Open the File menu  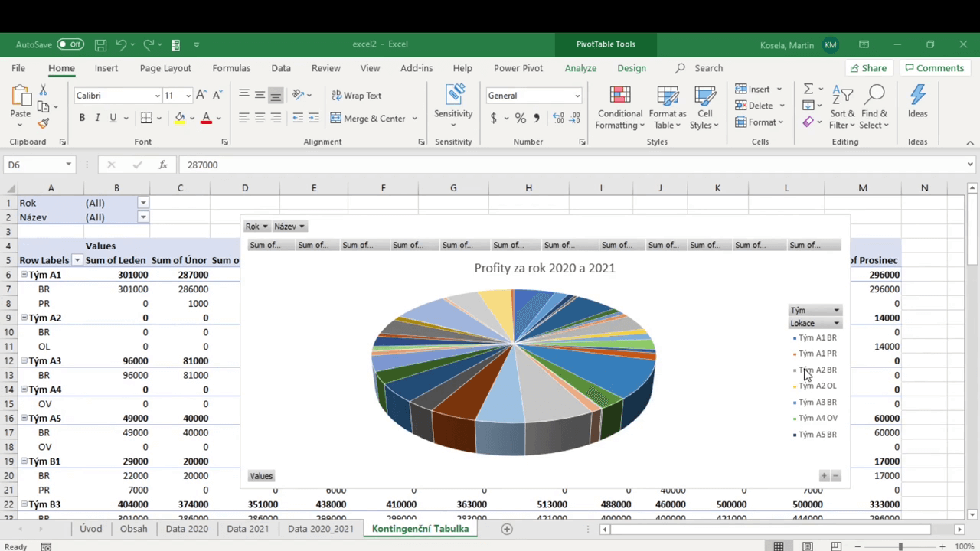click(x=18, y=68)
